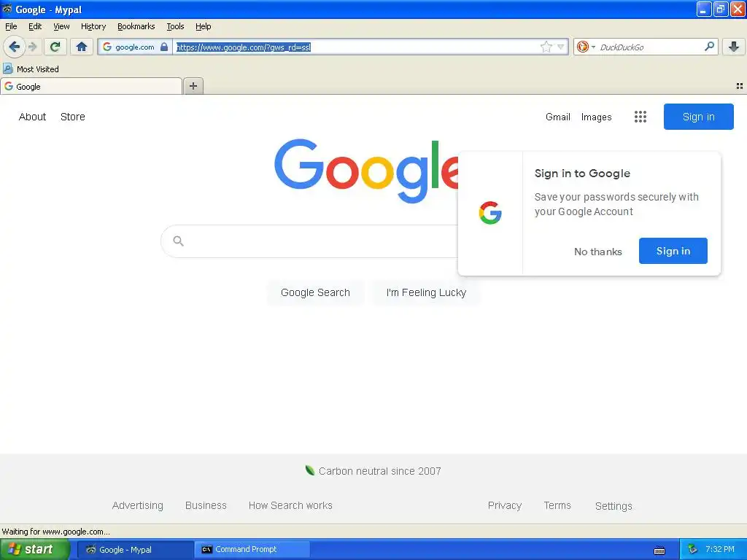Select the Google tab
The width and height of the screenshot is (747, 560).
[91, 87]
